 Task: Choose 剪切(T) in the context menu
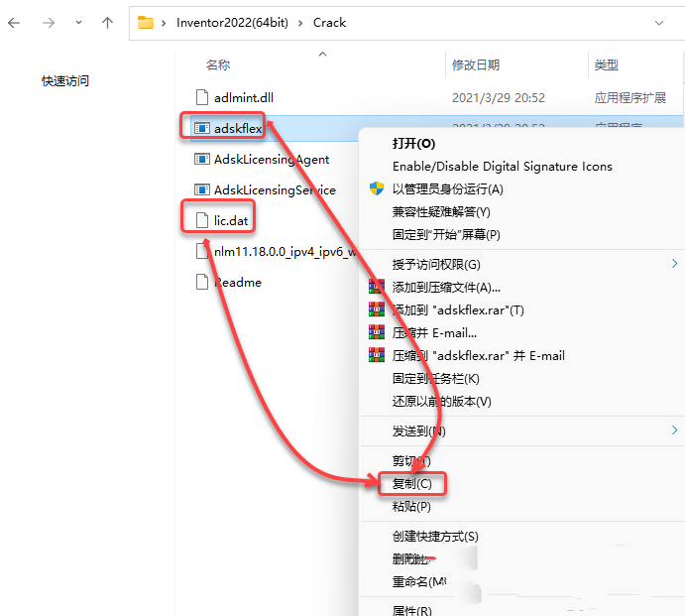pos(411,461)
